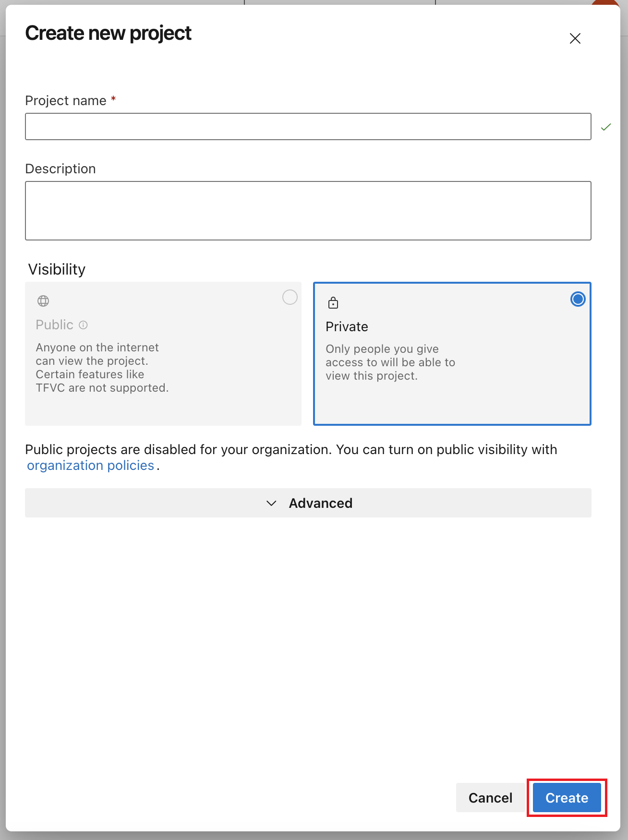
Task: Click the info icon beside Public
Action: tap(83, 325)
